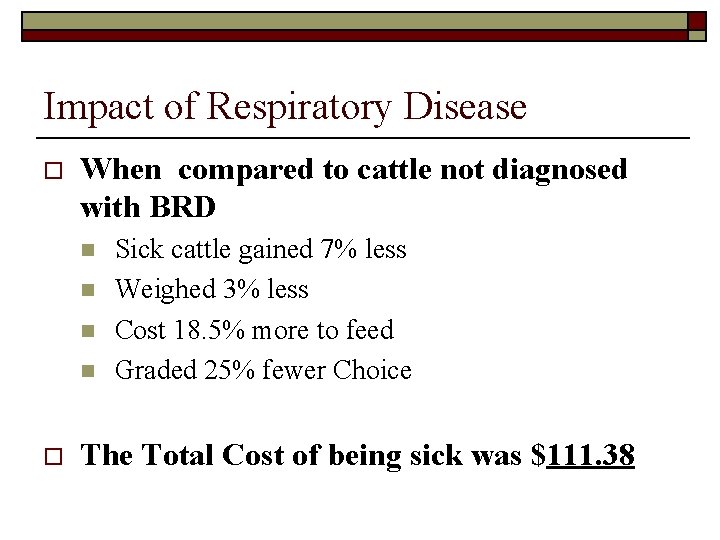The height and width of the screenshot is (540, 720).
Task: Select the "Graded 25% fewer Choice" line
Action: (263, 370)
